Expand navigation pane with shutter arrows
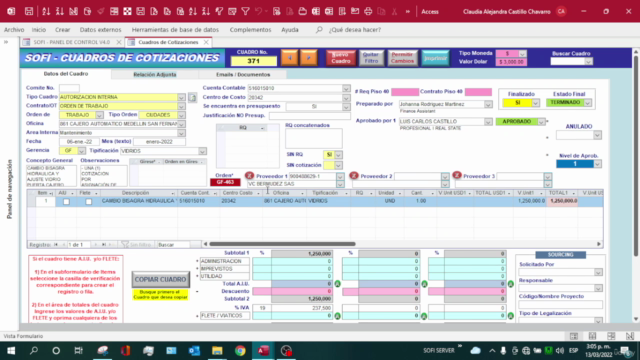The height and width of the screenshot is (360, 640). [x=6, y=42]
